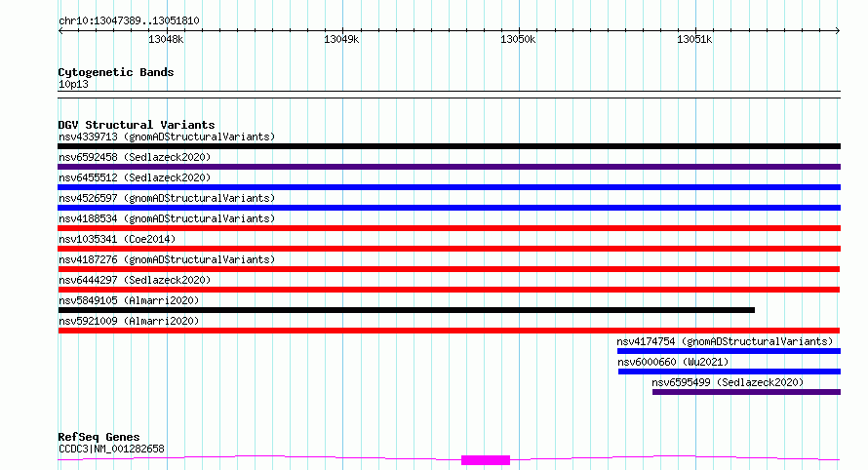Open the nsv6592458 (Sedlazeck2020) label
The width and height of the screenshot is (868, 470).
pyautogui.click(x=135, y=157)
